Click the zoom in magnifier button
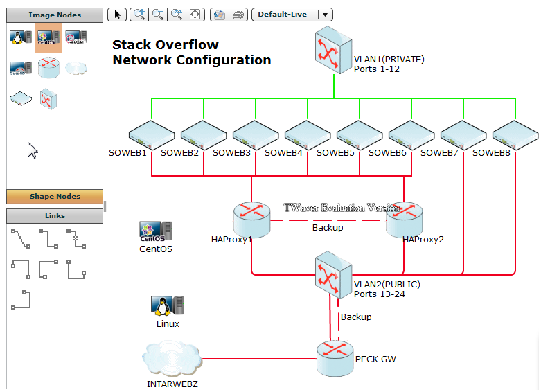This screenshot has width=541, height=392. [139, 15]
